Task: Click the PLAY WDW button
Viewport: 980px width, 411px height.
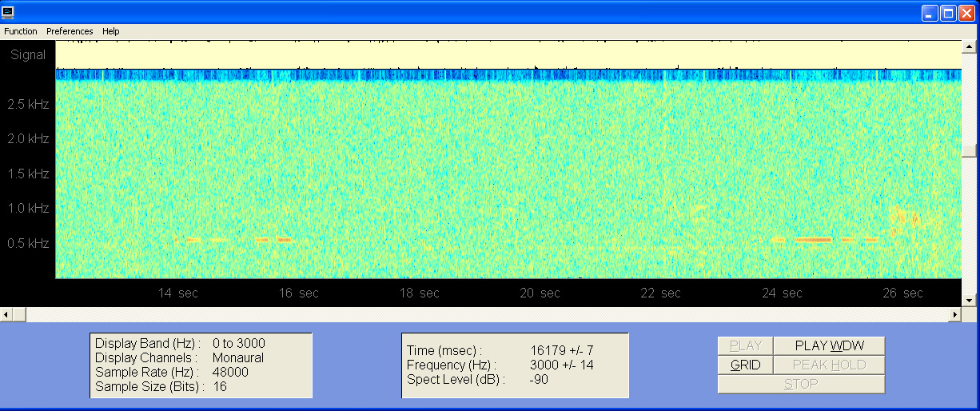Action: [x=830, y=345]
